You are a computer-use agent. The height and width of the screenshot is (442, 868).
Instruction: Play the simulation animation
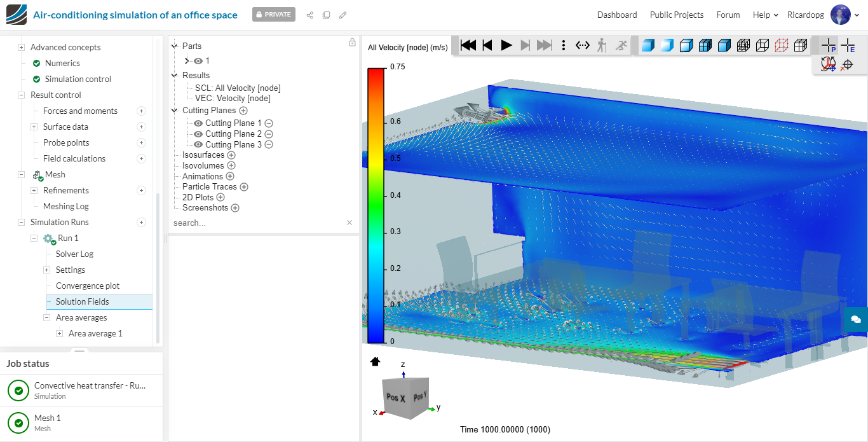tap(506, 45)
